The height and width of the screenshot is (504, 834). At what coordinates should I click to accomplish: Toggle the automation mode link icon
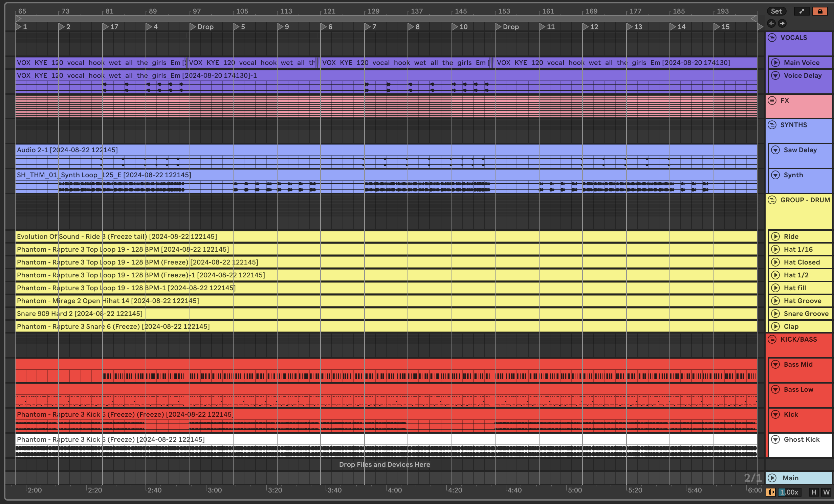point(802,11)
